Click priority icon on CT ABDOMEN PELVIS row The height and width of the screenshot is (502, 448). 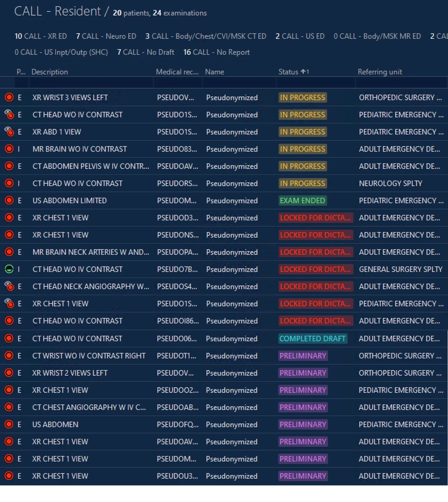(x=9, y=166)
